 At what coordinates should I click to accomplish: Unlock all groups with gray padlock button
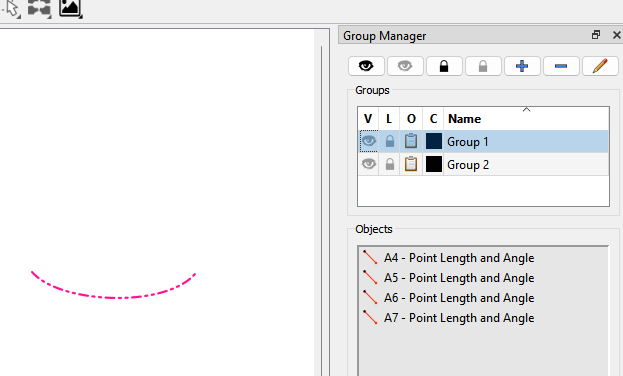point(483,66)
